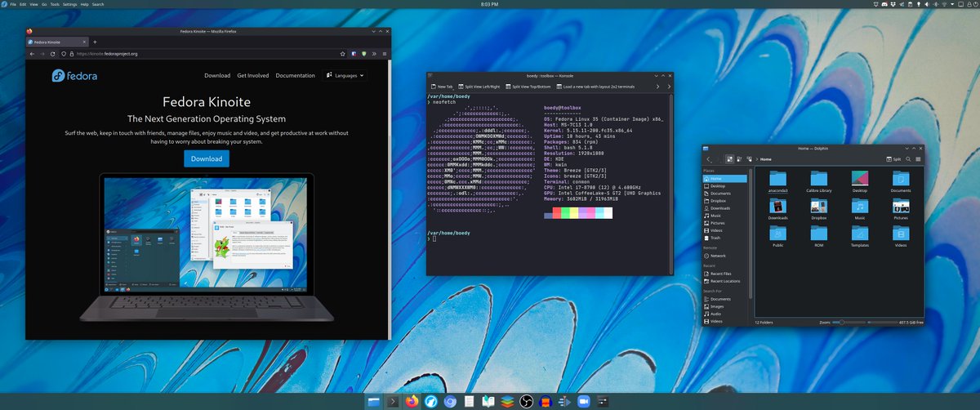Click the uBlock shield extension icon in Firefox
This screenshot has height=410, width=980.
(364, 54)
